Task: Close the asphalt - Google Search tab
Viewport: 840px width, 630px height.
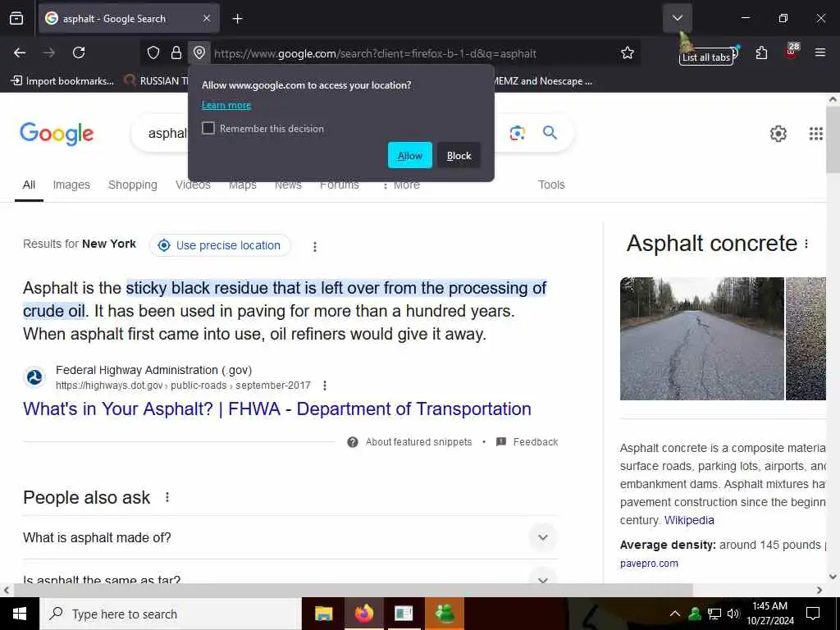Action: pyautogui.click(x=207, y=19)
